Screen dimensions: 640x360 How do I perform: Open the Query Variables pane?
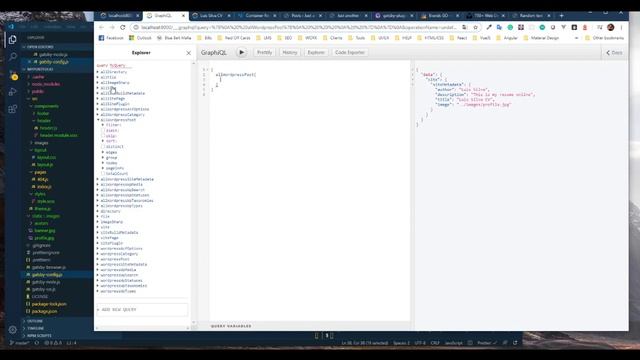pos(231,326)
